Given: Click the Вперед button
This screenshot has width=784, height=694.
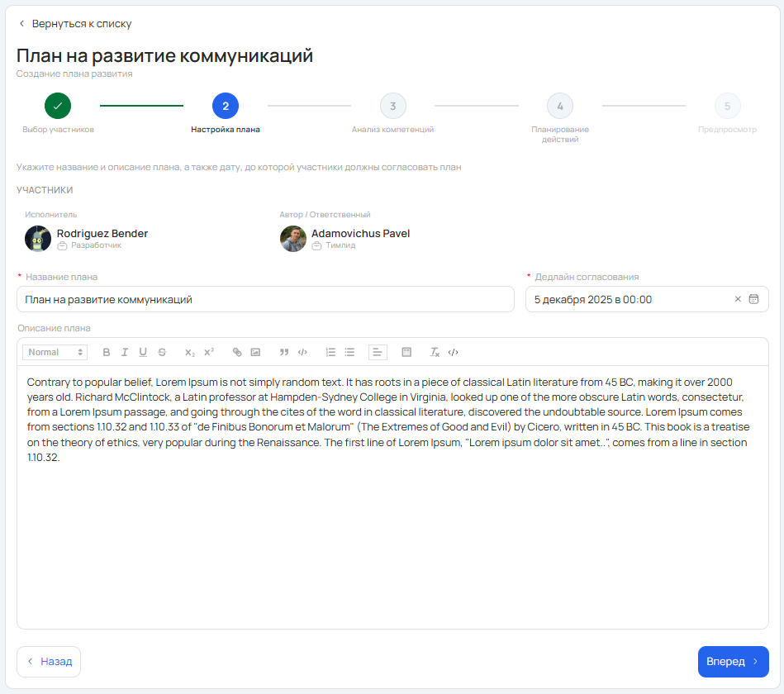Looking at the screenshot, I should point(733,661).
